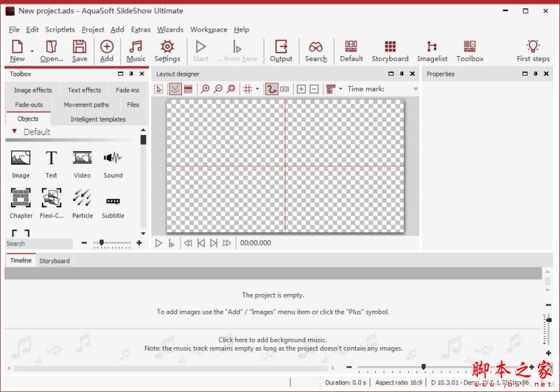This screenshot has width=560, height=392.
Task: Pin the Toolbox panel
Action: [x=132, y=74]
